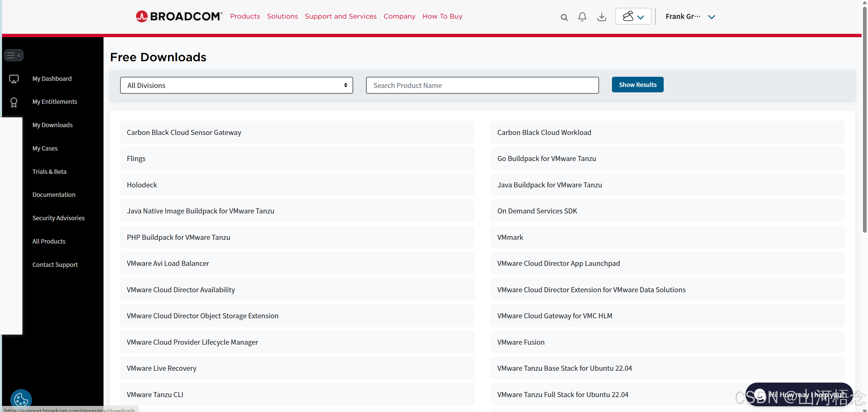The image size is (868, 412).
Task: Open the All Divisions dropdown
Action: pos(236,85)
